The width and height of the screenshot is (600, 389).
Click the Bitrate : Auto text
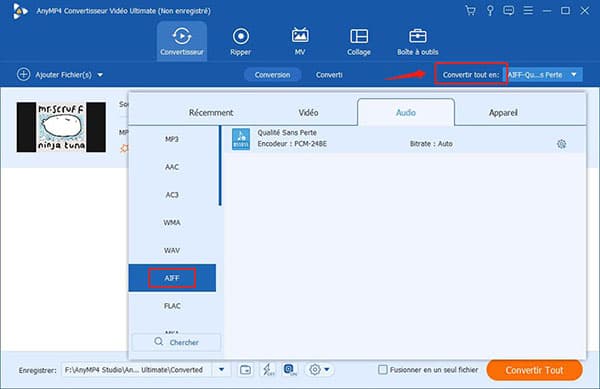point(431,144)
